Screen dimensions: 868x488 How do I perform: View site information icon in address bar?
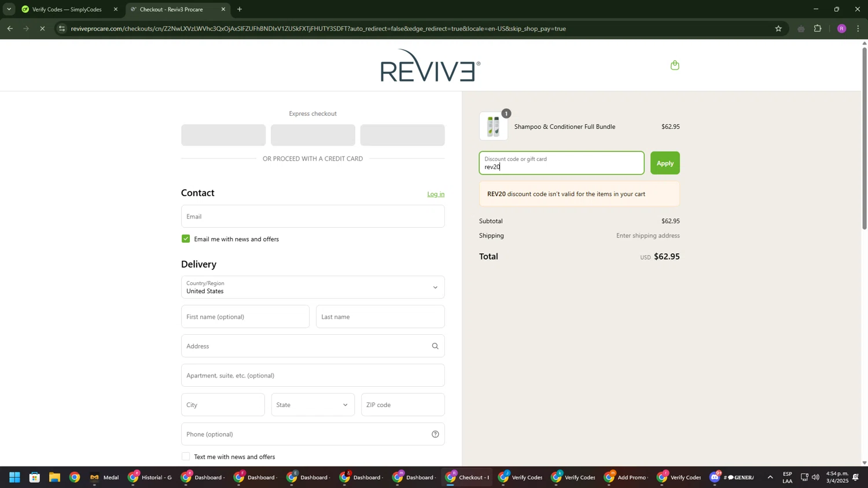pos(62,28)
